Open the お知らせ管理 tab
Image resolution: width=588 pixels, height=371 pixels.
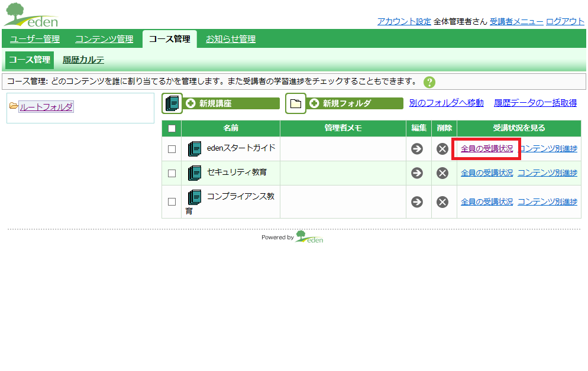point(231,39)
